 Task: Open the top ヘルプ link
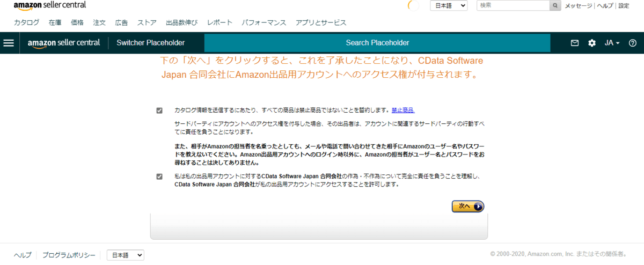pos(605,5)
